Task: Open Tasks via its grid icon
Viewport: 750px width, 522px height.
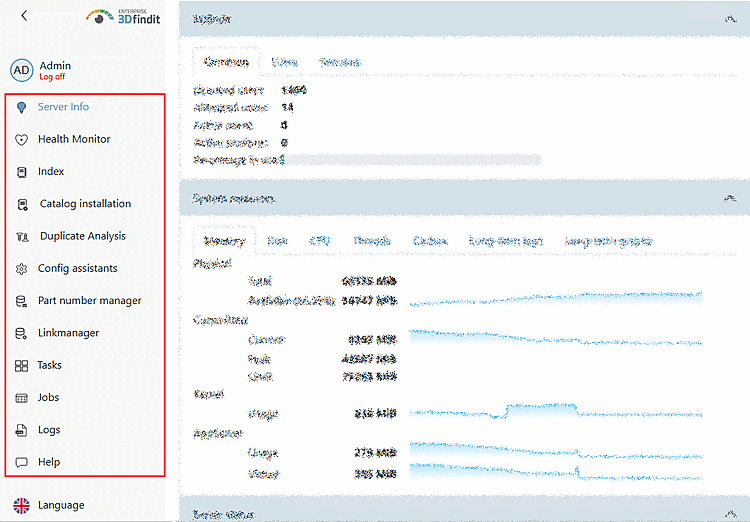Action: click(x=22, y=366)
